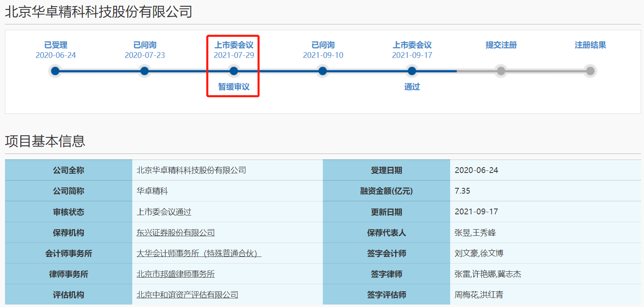Click the 提交注册 gray timeline dot
The height and width of the screenshot is (307, 644).
[501, 71]
